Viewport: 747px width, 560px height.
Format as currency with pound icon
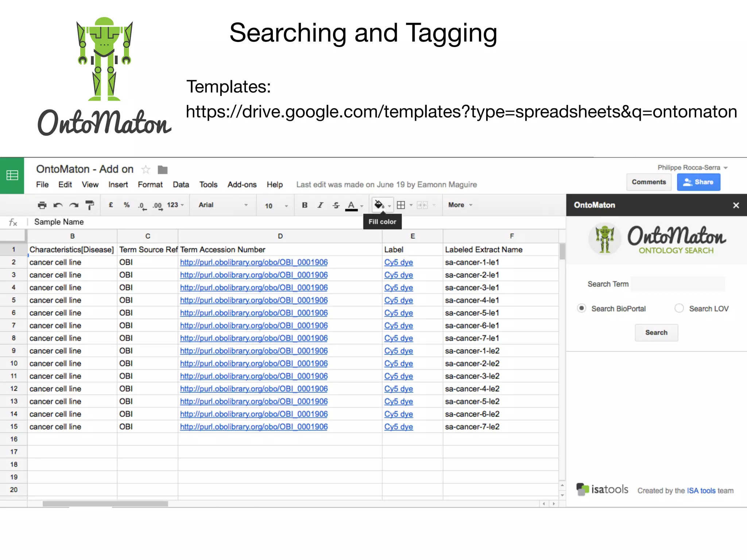111,205
